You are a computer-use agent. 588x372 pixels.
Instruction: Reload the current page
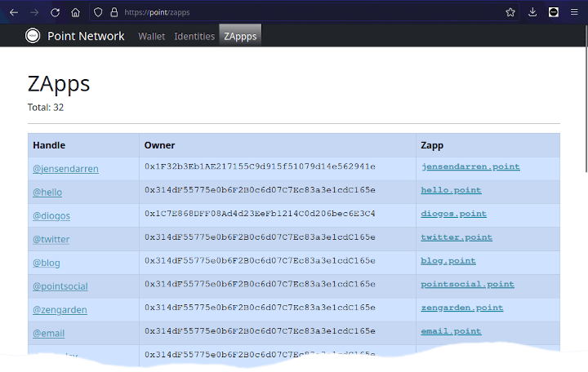(x=55, y=12)
